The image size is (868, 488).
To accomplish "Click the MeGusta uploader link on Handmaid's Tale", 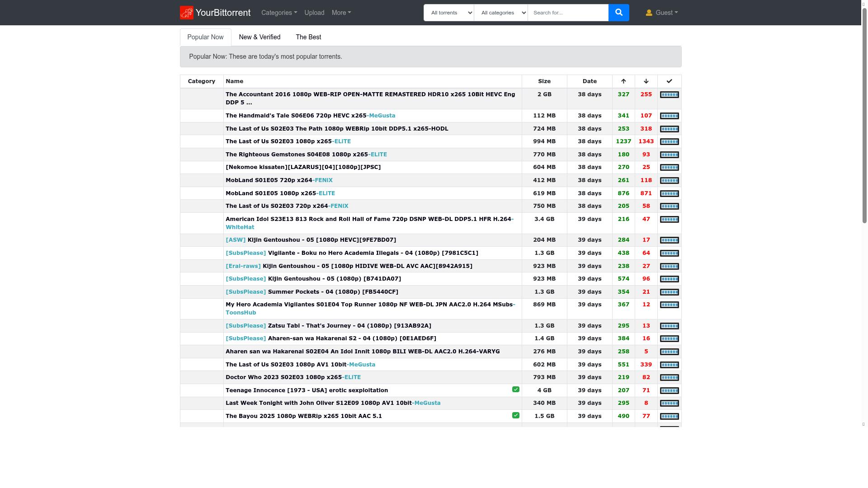I will (382, 115).
